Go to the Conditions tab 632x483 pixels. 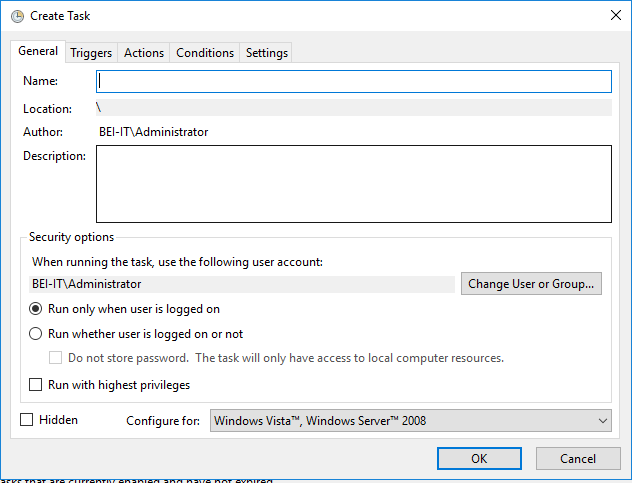pos(205,53)
